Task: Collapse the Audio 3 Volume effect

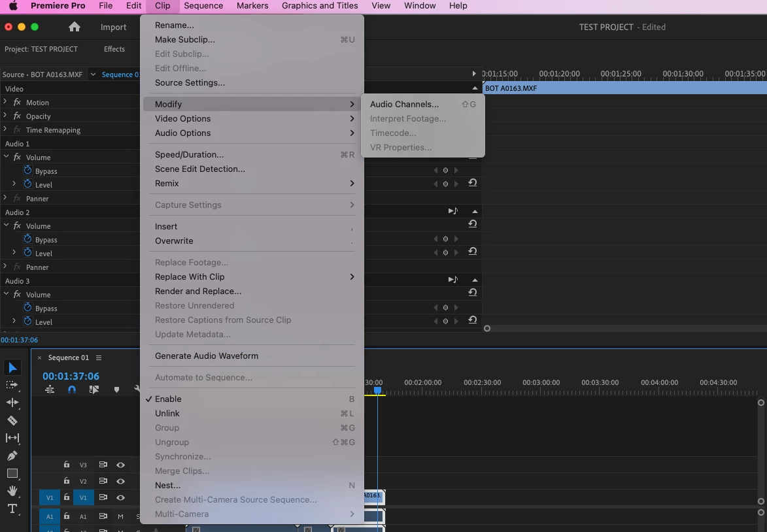Action: click(x=6, y=294)
